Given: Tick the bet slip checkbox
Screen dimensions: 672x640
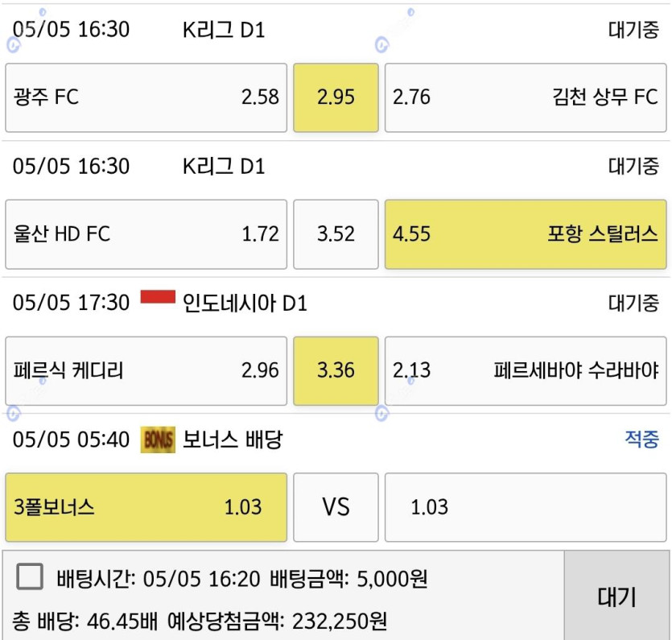Looking at the screenshot, I should click(30, 576).
